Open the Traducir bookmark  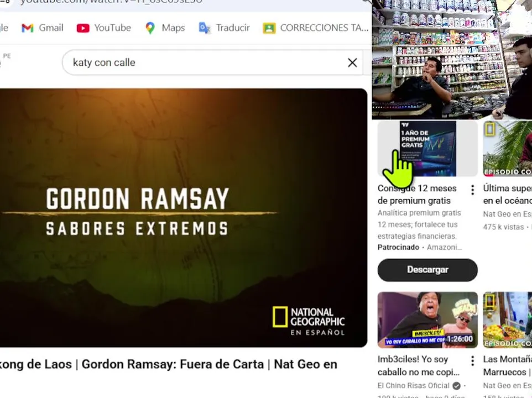(225, 28)
